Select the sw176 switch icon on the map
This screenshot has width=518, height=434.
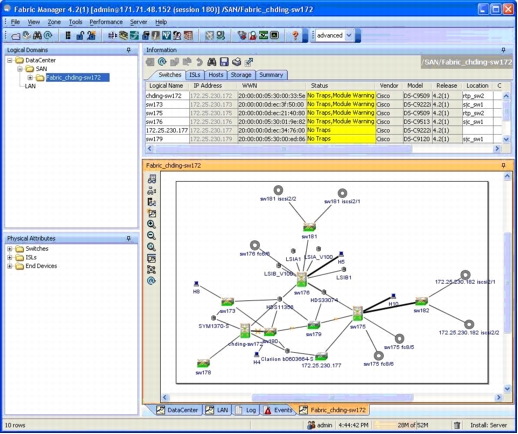[x=302, y=279]
